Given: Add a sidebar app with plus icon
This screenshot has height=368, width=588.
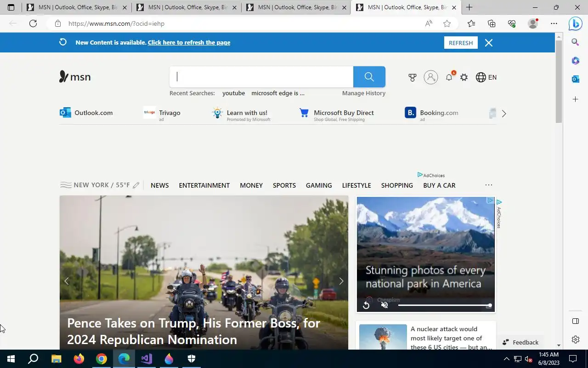Looking at the screenshot, I should (575, 99).
